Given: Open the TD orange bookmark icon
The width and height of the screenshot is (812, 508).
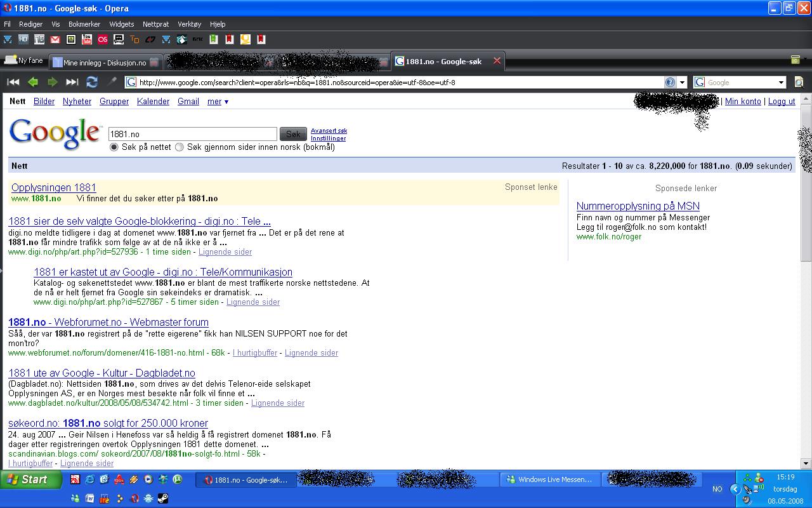Looking at the screenshot, I should (134, 39).
